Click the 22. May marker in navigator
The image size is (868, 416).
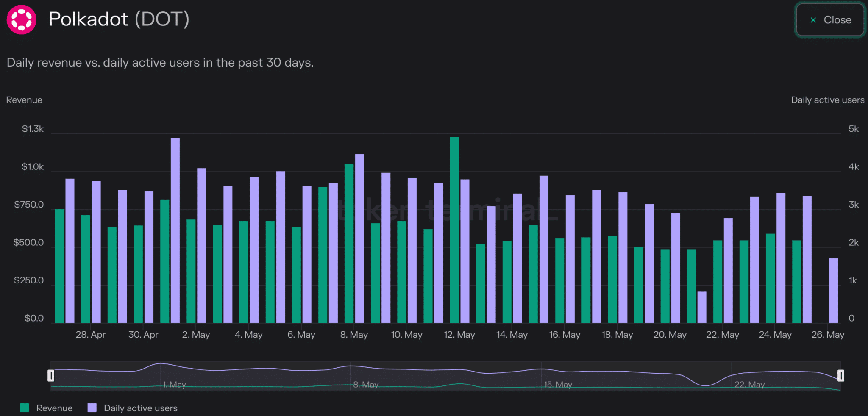pos(749,385)
